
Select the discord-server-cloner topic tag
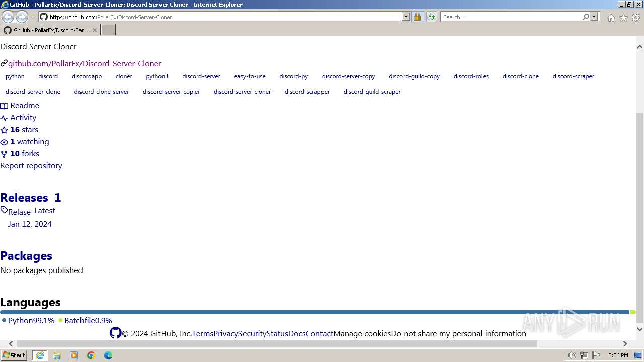coord(242,92)
